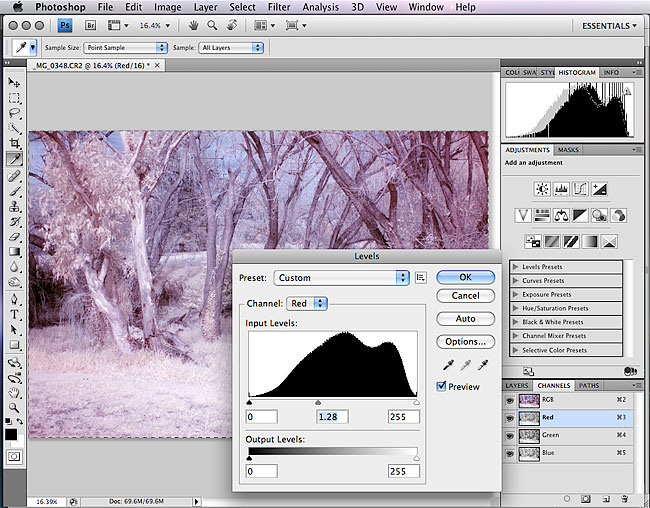Open the Preset dropdown in Levels
650x508 pixels.
coord(342,278)
